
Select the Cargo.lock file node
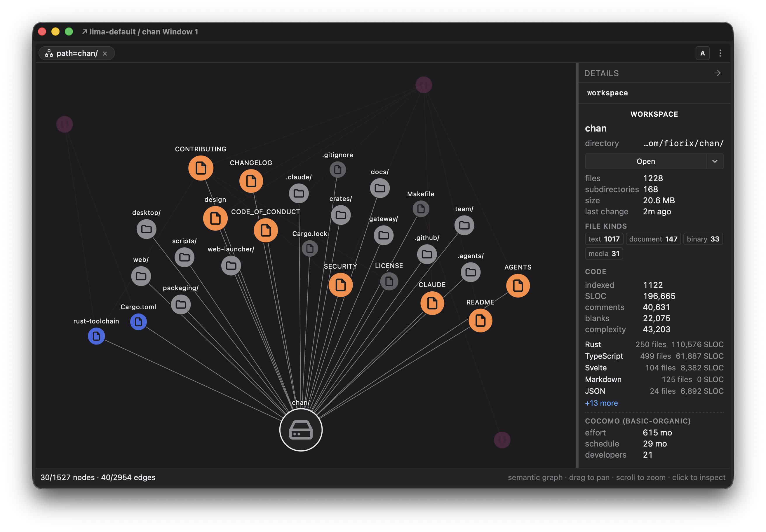tap(310, 248)
